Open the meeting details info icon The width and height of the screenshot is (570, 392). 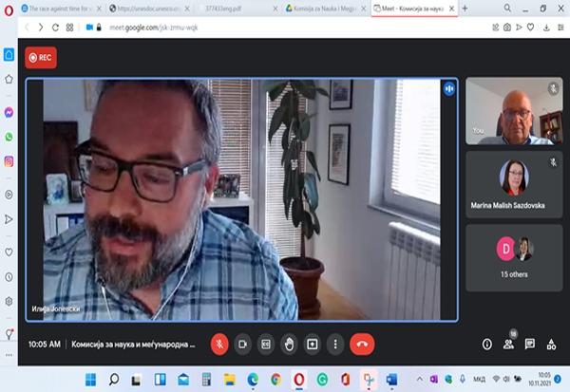tap(486, 344)
